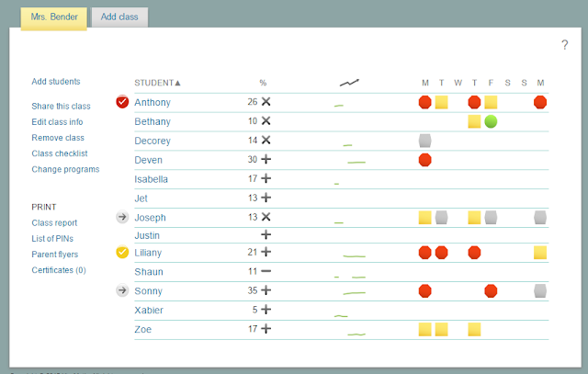Click the plus icon in Sonny's row
588x374 pixels.
266,290
